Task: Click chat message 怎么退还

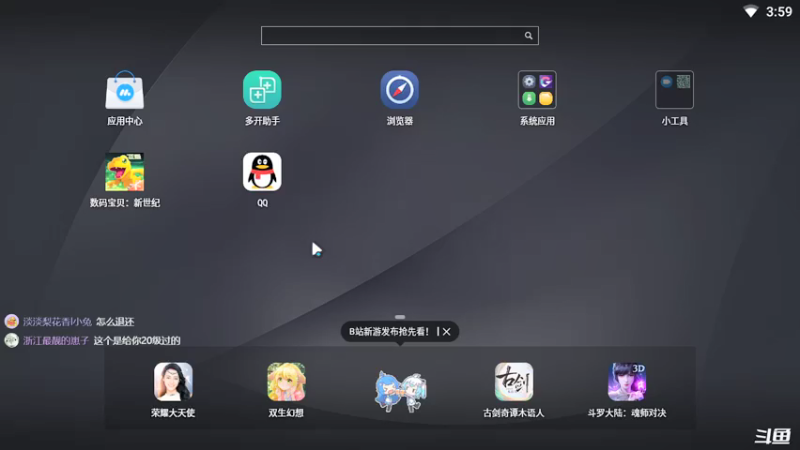Action: pos(115,321)
